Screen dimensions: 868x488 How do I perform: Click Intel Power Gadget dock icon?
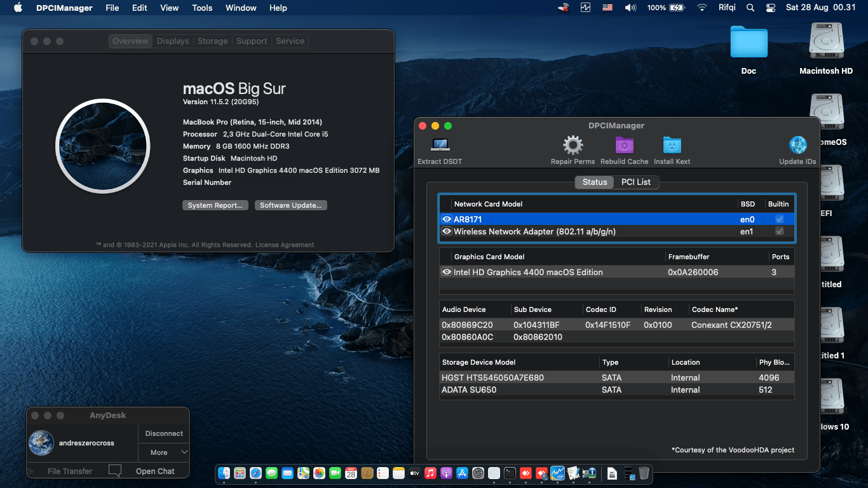pyautogui.click(x=557, y=473)
